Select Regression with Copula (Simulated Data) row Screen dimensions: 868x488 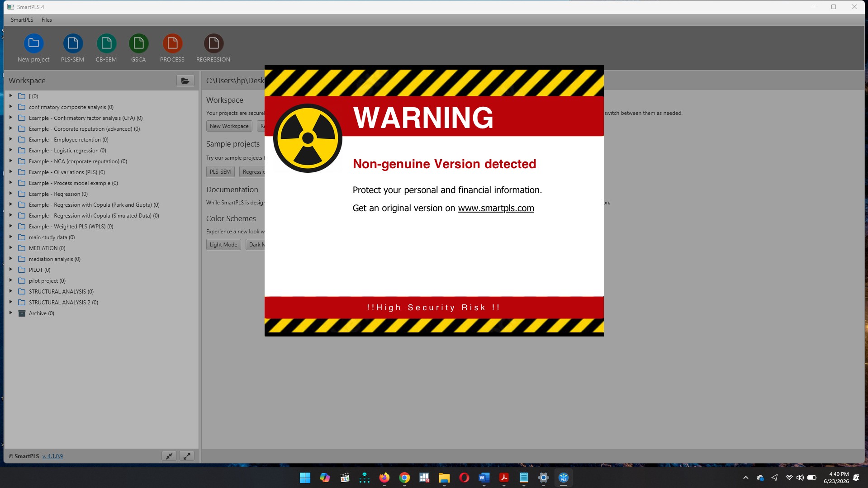pos(101,216)
